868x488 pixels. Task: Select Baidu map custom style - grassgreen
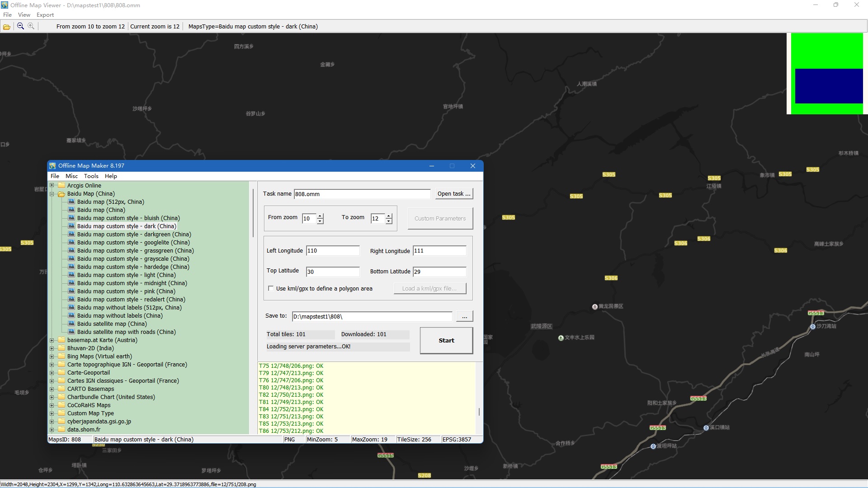click(135, 251)
